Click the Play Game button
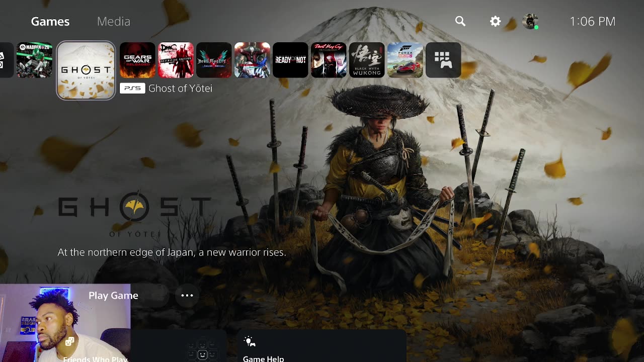Image resolution: width=644 pixels, height=362 pixels. coord(113,296)
